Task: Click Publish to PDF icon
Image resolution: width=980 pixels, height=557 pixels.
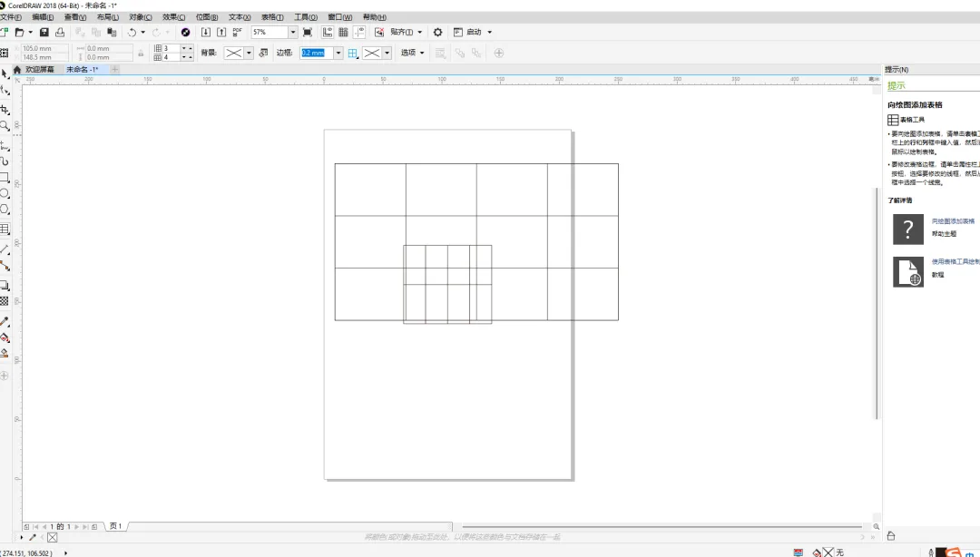Action: [238, 32]
